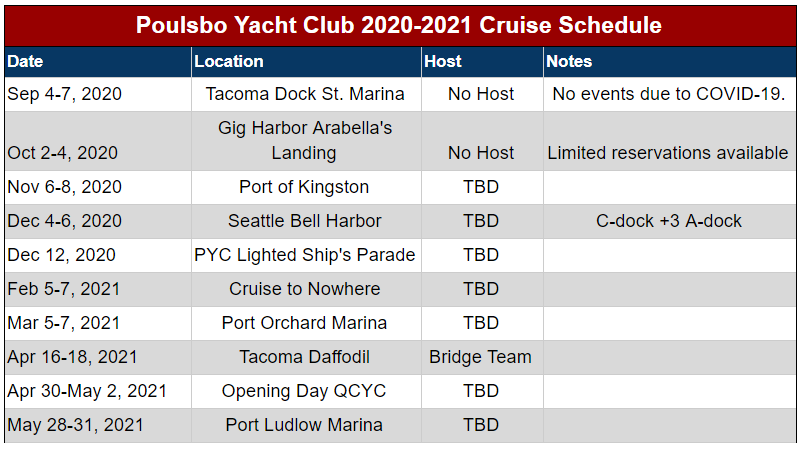Screen dimensions: 803x449
Task: Click the 'Limited reservations available' note
Action: tap(668, 153)
